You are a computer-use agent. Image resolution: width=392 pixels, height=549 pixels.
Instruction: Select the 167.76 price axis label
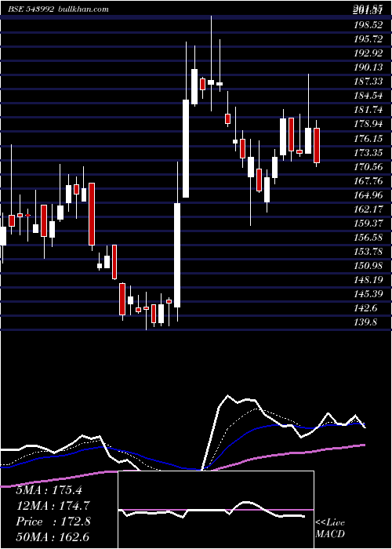coord(368,181)
